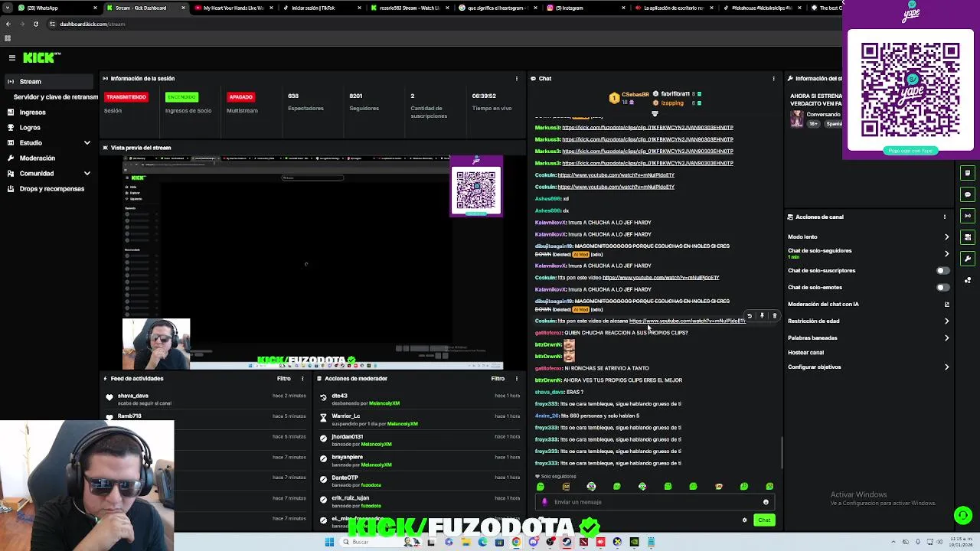Image resolution: width=980 pixels, height=551 pixels.
Task: Open chat settings gear icon
Action: tap(744, 520)
